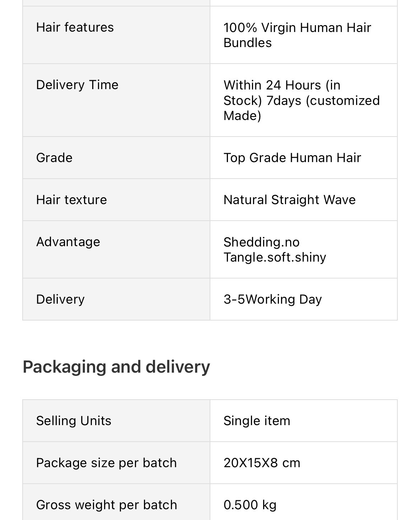This screenshot has height=520, width=420.
Task: Select the Shedding.no Tangle.soft.shiny text
Action: (275, 250)
